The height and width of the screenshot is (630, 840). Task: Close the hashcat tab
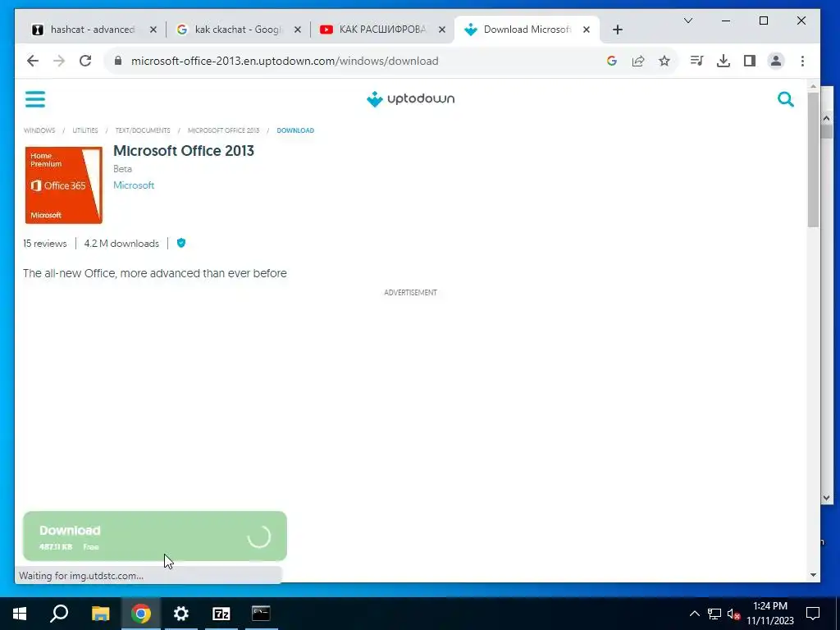[x=153, y=30]
